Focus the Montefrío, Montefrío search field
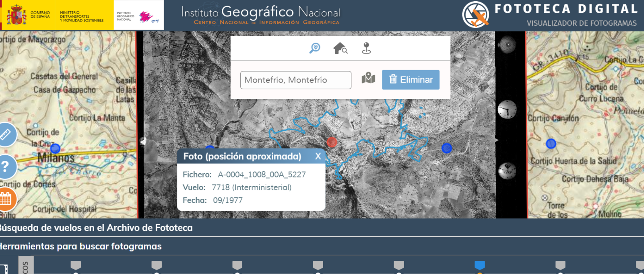This screenshot has height=274, width=644. (x=296, y=80)
